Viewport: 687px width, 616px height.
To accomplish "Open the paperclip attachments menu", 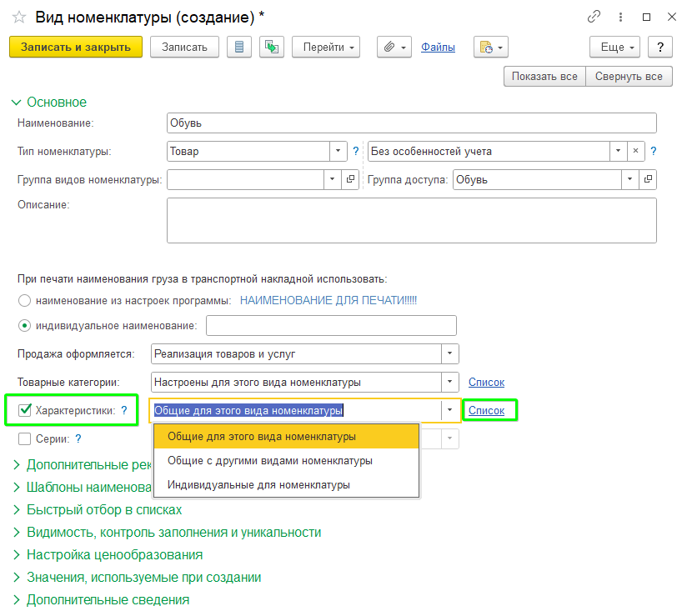I will point(394,47).
